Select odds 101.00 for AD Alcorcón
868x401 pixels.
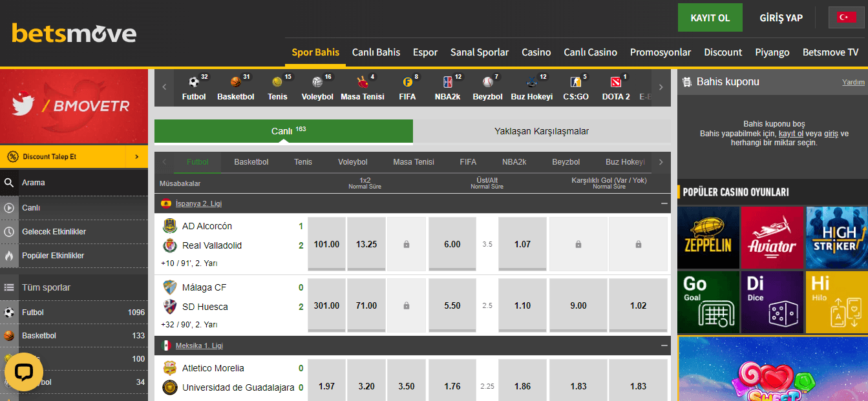pyautogui.click(x=326, y=244)
